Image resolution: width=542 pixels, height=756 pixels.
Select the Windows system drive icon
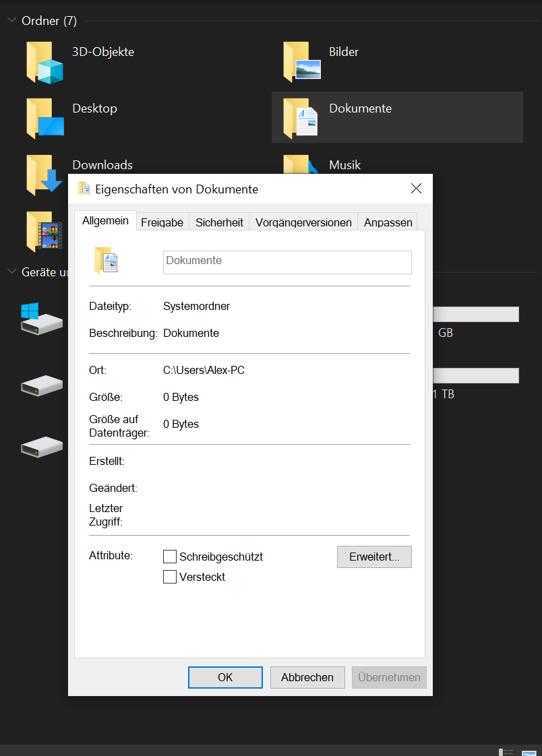coord(42,319)
